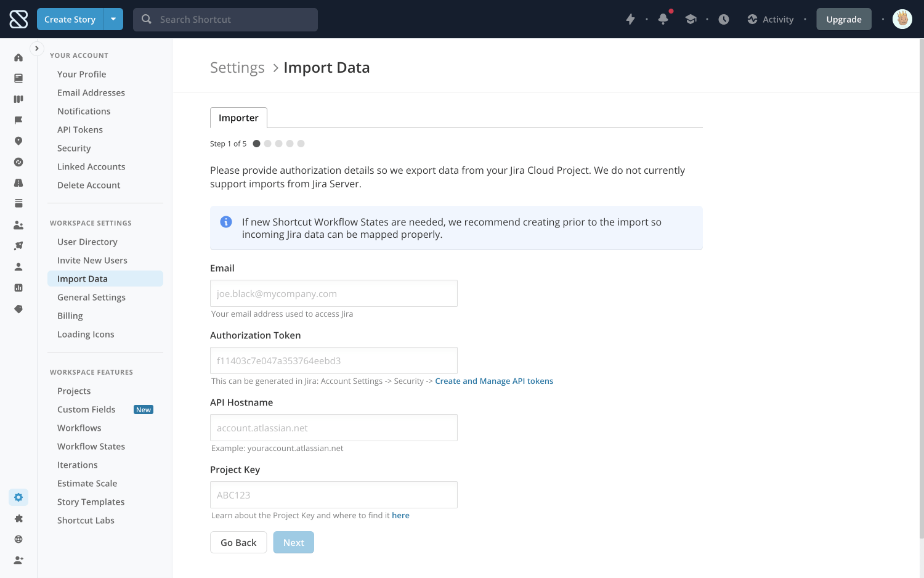Open the lightning bolt quick actions

point(630,19)
